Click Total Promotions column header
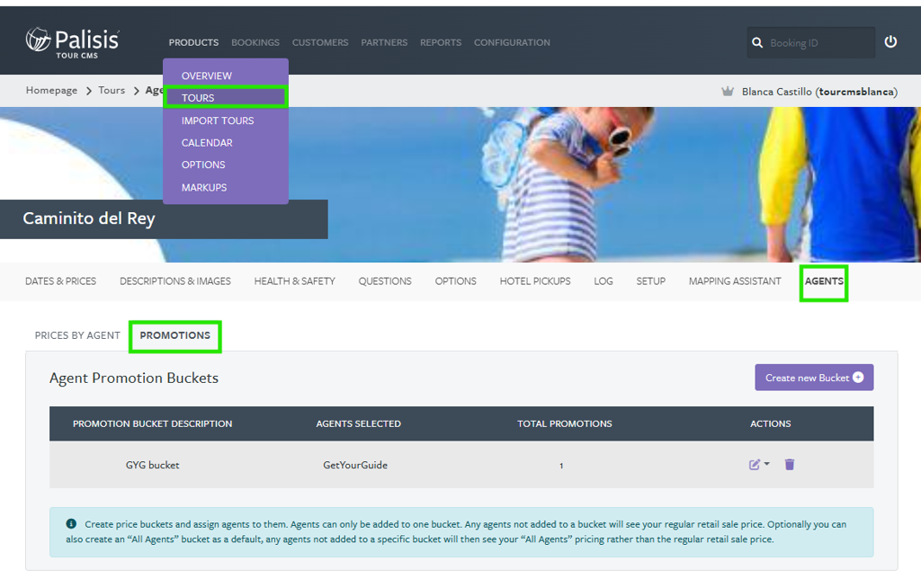Viewport: 921px width, 588px height. coord(565,423)
